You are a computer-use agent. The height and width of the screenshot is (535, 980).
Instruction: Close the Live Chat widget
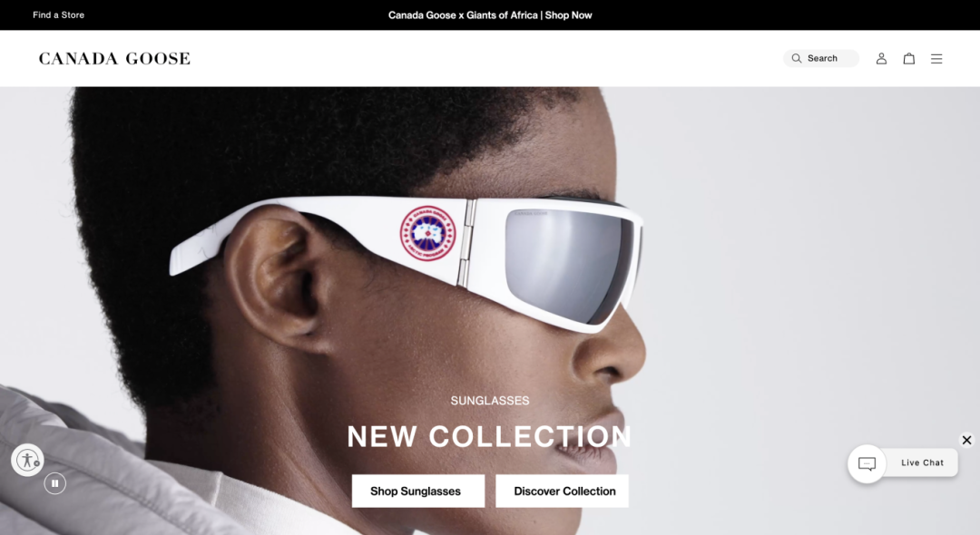coord(966,440)
